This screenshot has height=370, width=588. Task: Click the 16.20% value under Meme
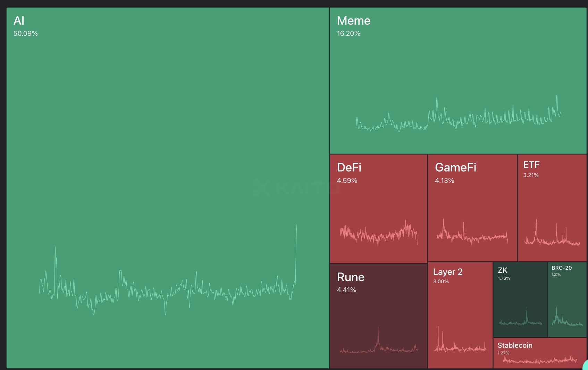(348, 34)
